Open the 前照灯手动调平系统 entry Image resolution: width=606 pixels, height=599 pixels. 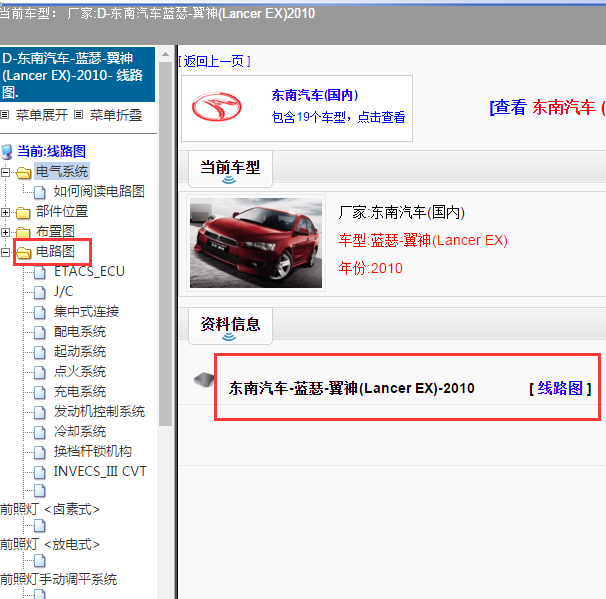pos(59,579)
